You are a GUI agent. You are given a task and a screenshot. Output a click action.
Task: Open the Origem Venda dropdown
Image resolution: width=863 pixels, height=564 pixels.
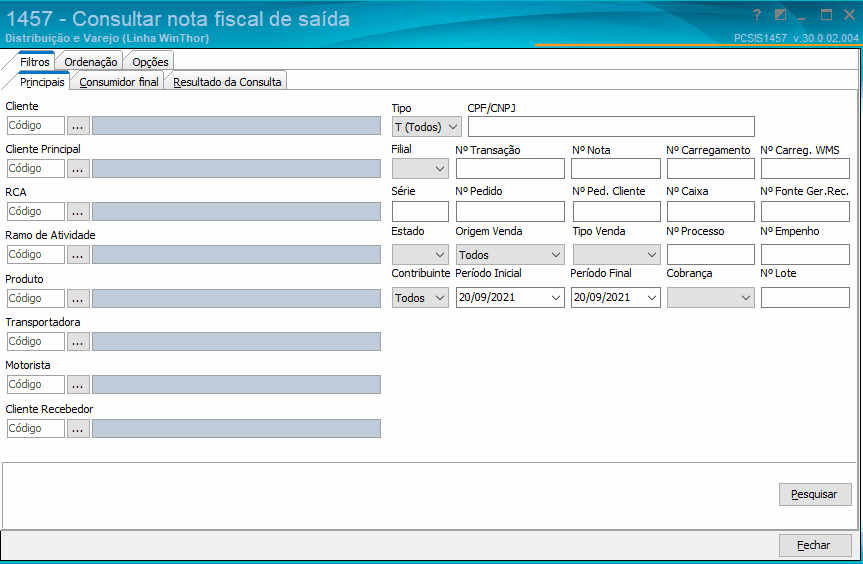click(x=510, y=254)
